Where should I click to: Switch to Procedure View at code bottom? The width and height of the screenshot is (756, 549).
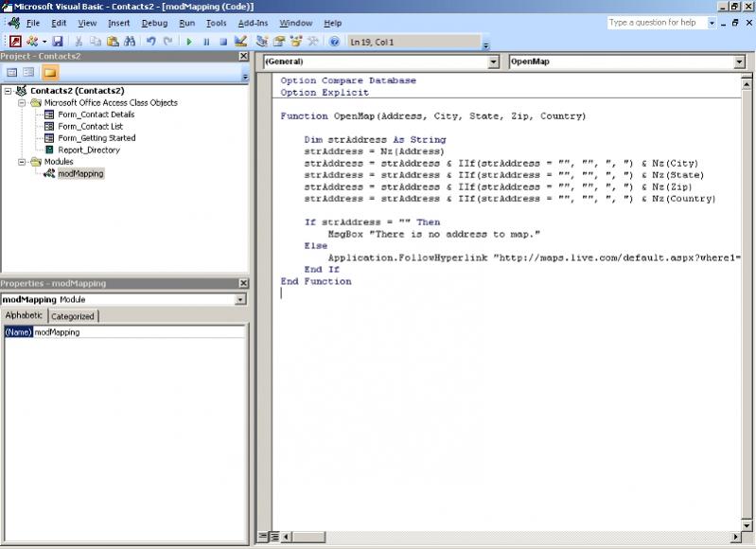coord(263,537)
